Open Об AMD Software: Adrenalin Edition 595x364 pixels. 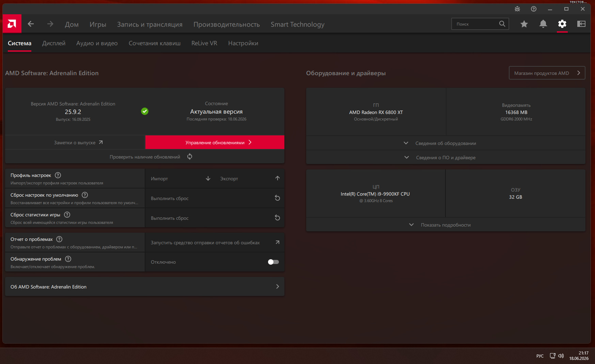click(x=145, y=287)
